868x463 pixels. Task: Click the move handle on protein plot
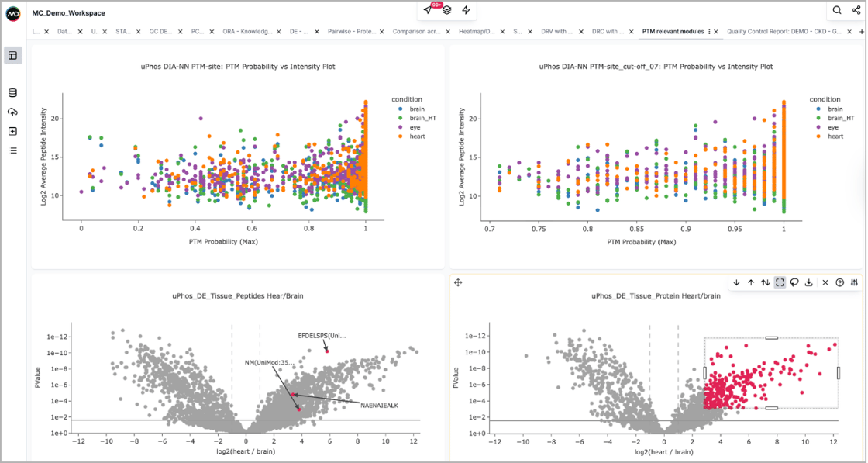tap(458, 283)
